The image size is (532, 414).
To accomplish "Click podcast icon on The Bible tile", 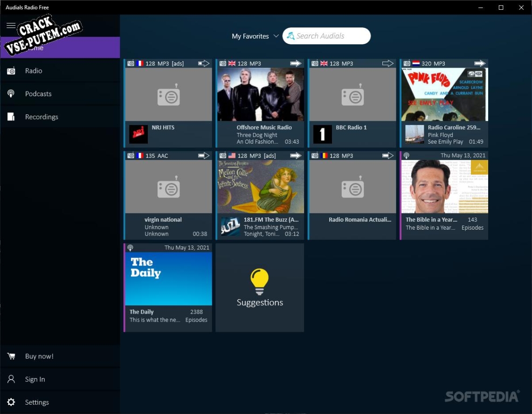I will tap(406, 155).
